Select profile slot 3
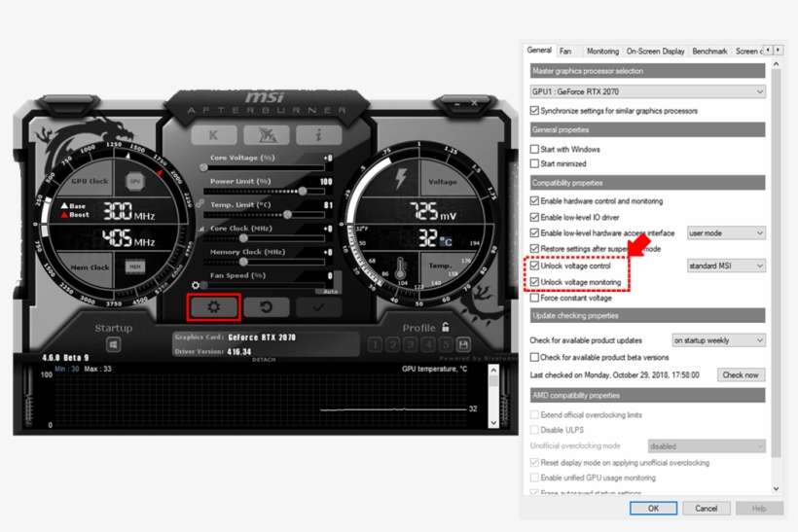 point(411,345)
